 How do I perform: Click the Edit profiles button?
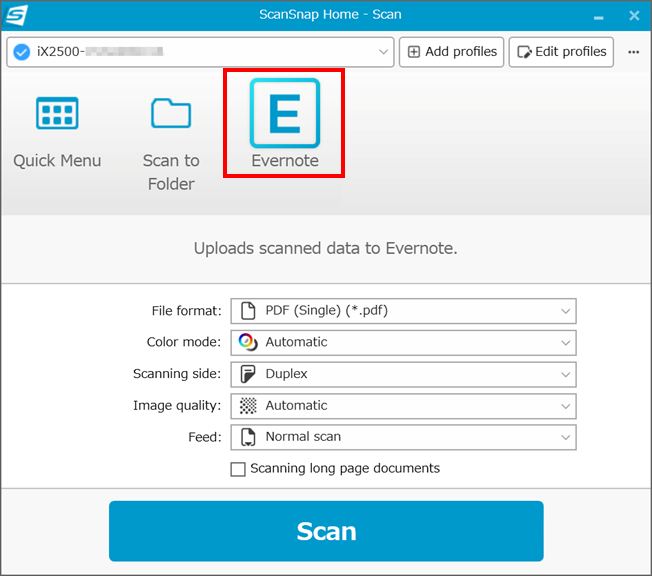tap(561, 52)
